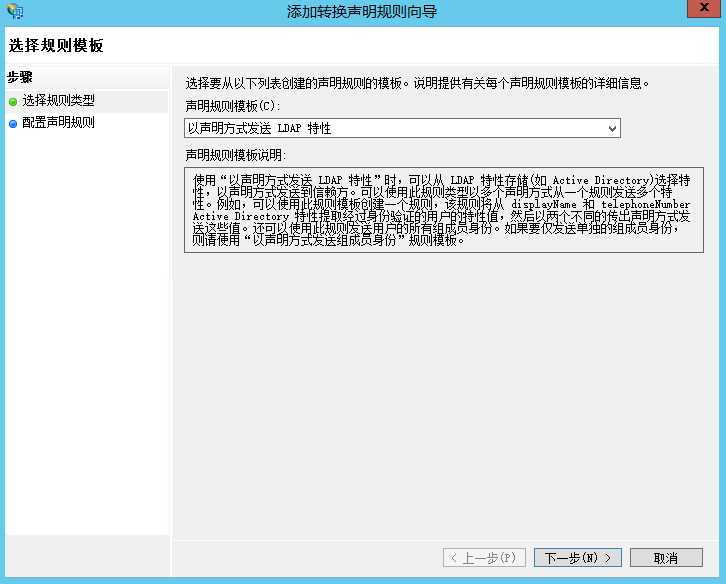This screenshot has height=584, width=726.
Task: Select the 选择规则类型 step
Action: click(58, 102)
